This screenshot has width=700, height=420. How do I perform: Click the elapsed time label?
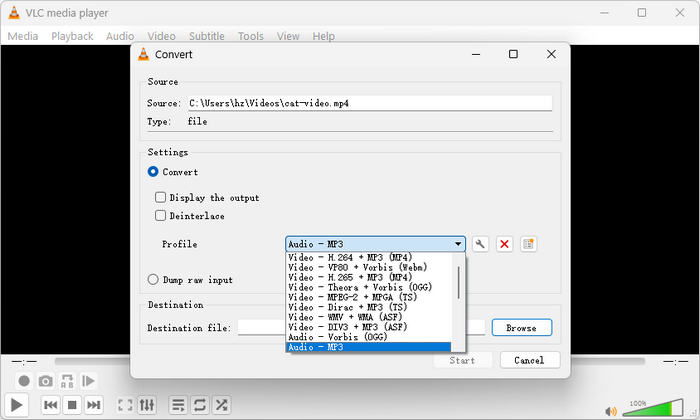pos(24,361)
